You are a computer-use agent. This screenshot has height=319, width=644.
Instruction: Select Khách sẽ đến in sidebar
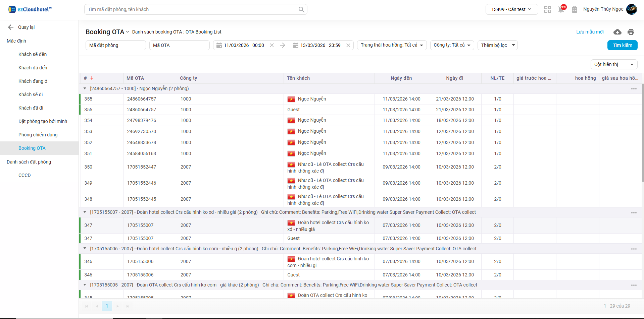tap(33, 54)
